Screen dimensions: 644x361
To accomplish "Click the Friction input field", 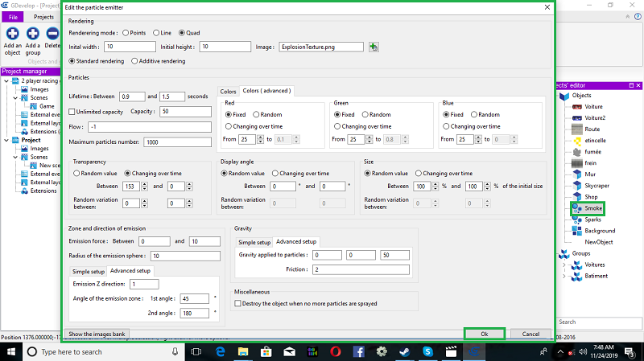I will click(361, 269).
